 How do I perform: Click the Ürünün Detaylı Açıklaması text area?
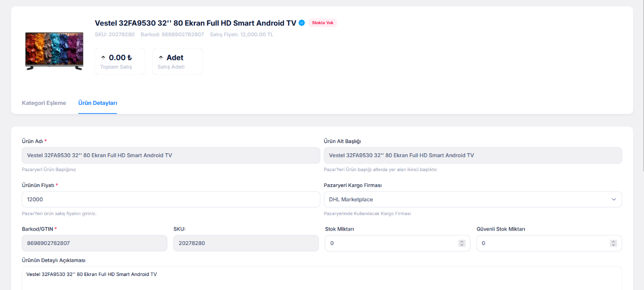point(322,279)
